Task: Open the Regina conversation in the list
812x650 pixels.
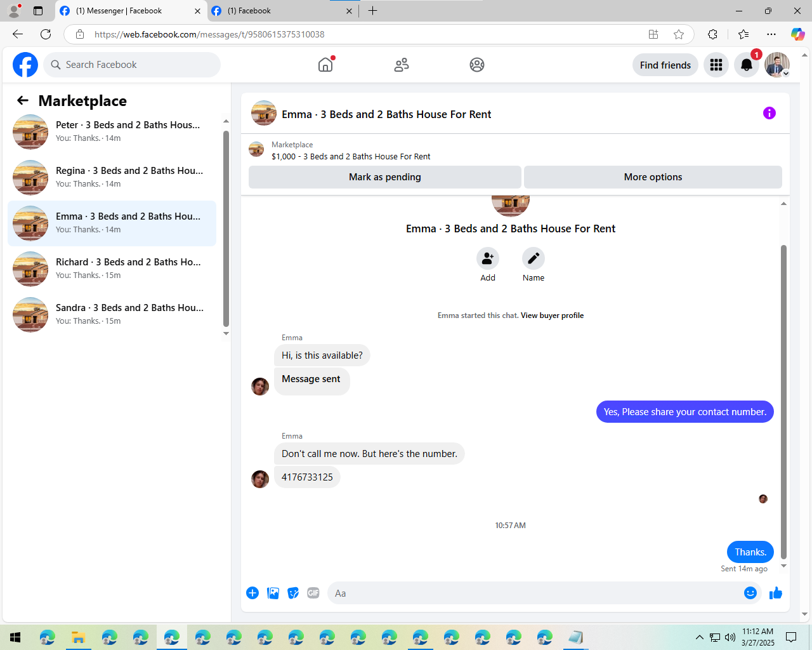Action: pos(112,177)
